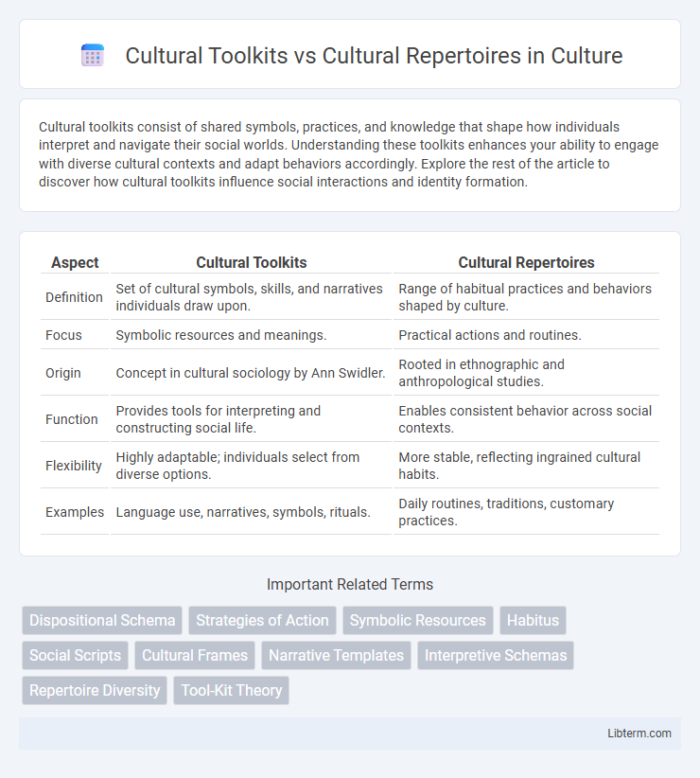
Task: Click 'Practical actions and routines.' cell
Action: (x=526, y=335)
